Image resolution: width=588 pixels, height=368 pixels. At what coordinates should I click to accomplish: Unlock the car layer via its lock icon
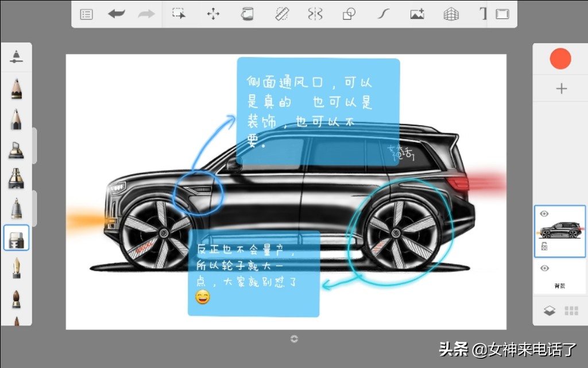click(544, 246)
